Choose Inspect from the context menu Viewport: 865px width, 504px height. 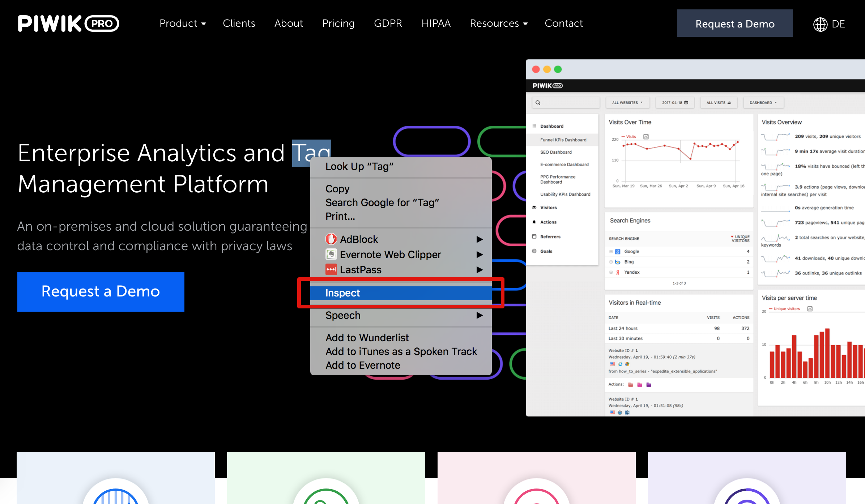coord(401,293)
